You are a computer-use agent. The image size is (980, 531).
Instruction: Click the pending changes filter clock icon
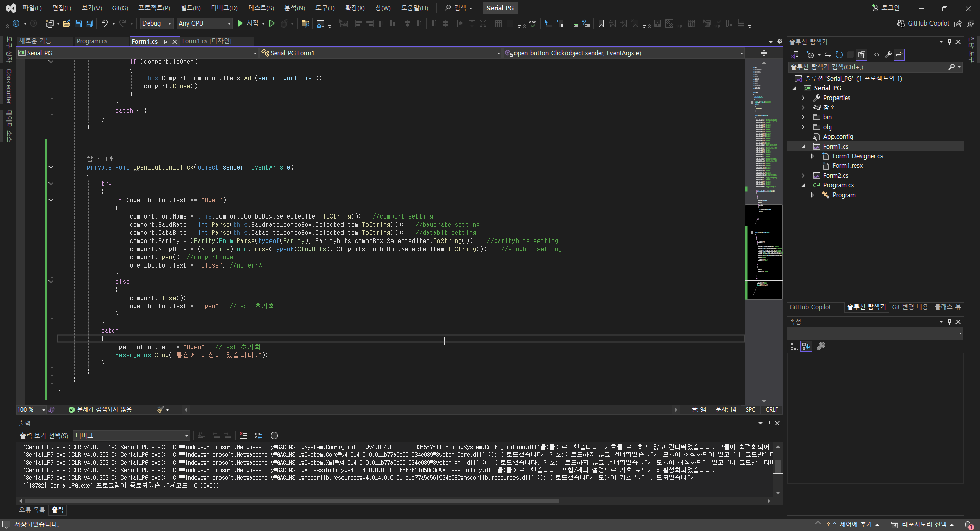coord(811,55)
